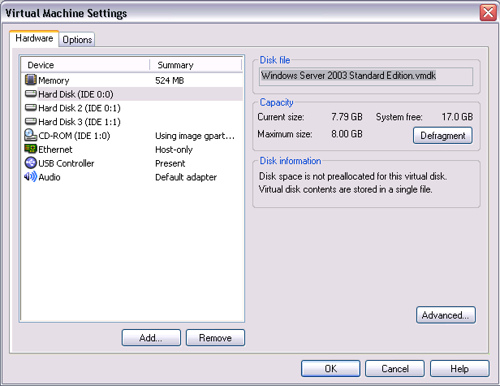The image size is (500, 386).
Task: Select the Ethernet device label
Action: pos(55,149)
